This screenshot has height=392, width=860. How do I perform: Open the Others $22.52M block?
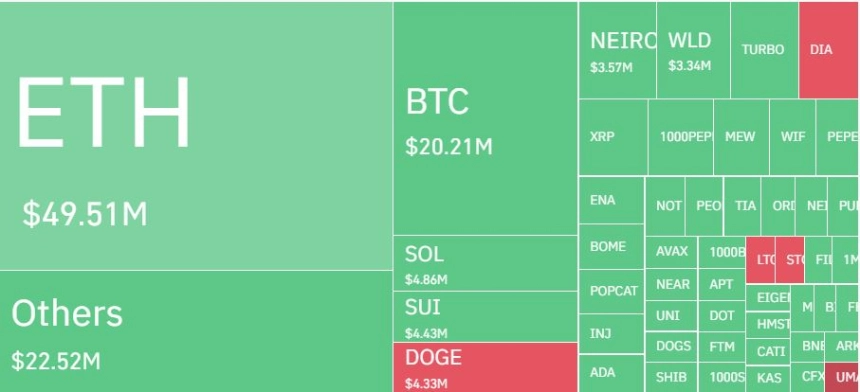196,332
